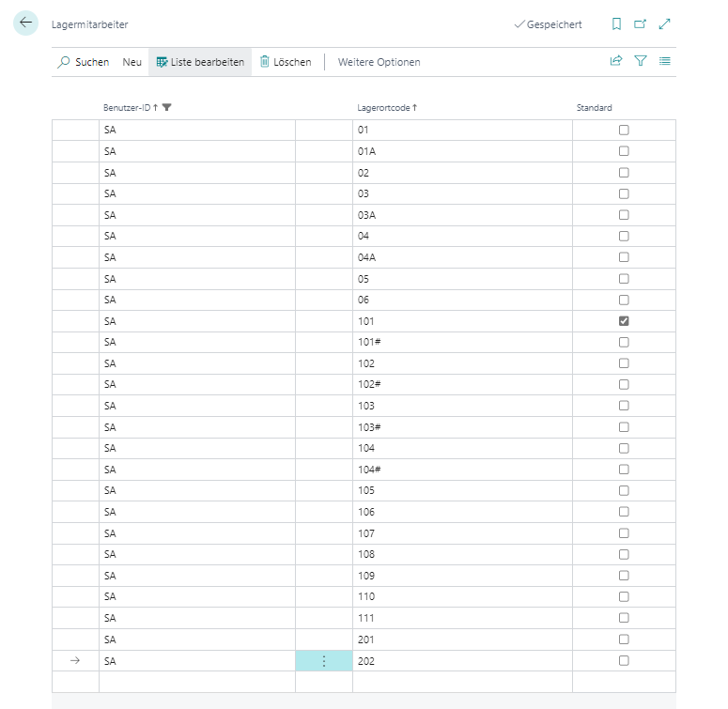Open page in new window icon

(641, 24)
